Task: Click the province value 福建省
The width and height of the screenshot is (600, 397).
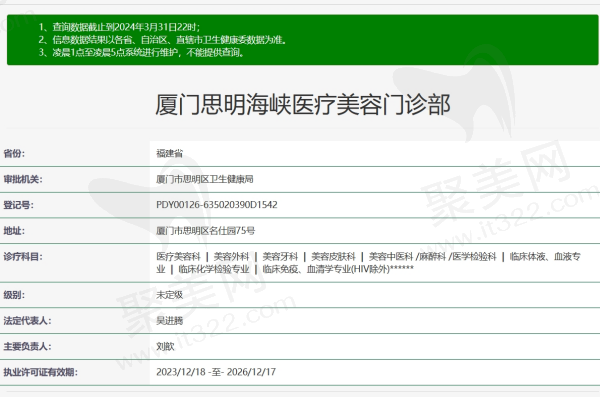Action: tap(170, 154)
